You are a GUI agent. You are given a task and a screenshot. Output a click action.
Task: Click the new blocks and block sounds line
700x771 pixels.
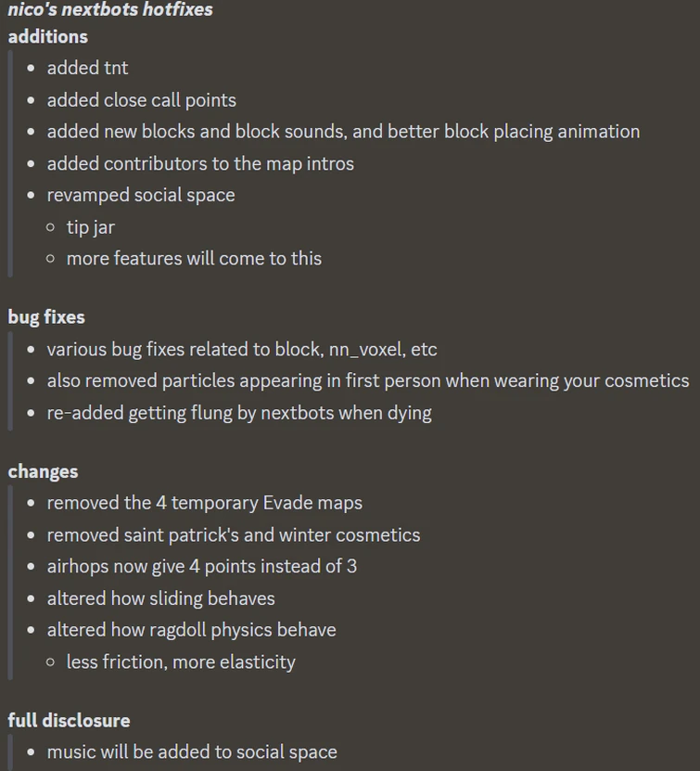(343, 132)
